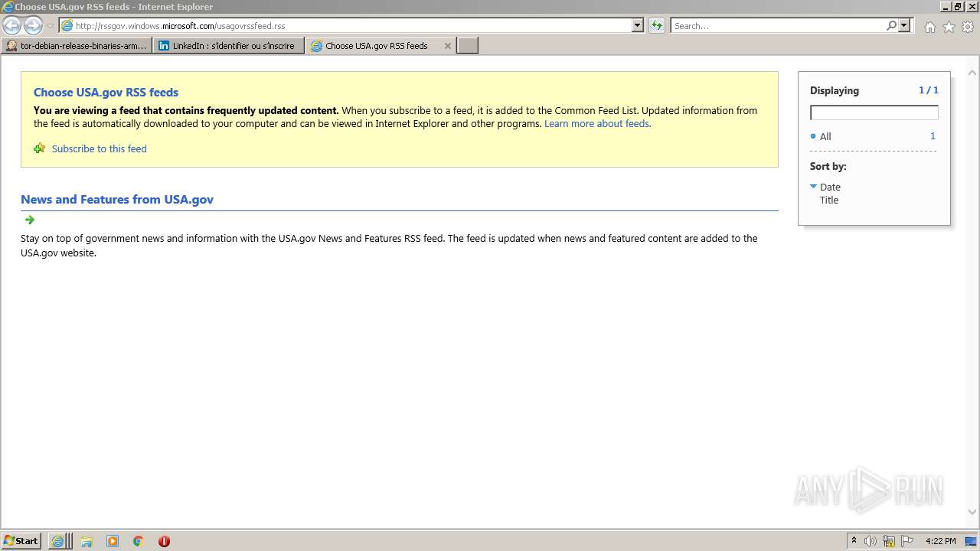The height and width of the screenshot is (551, 980).
Task: Switch to the LinkedIn s'identifier tab
Action: (229, 46)
